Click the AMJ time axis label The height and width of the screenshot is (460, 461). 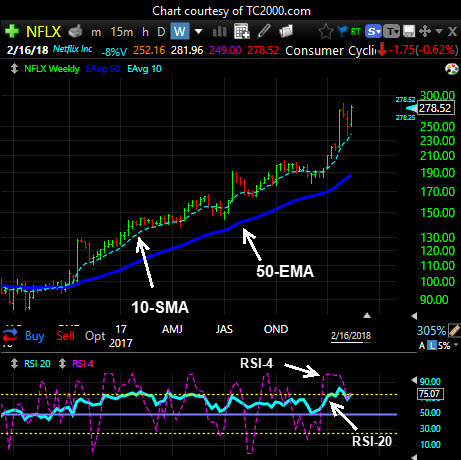tap(172, 329)
